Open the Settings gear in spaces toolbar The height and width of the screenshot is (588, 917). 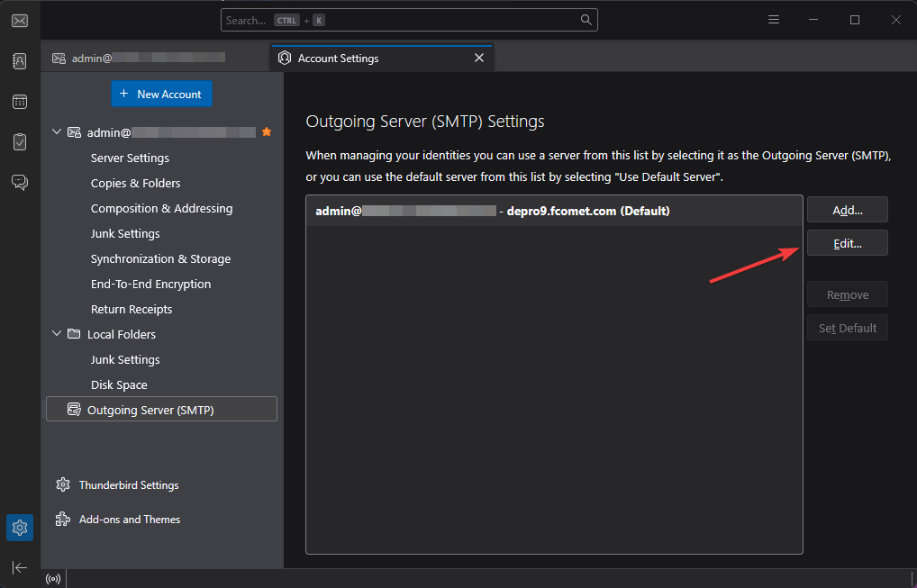[20, 528]
